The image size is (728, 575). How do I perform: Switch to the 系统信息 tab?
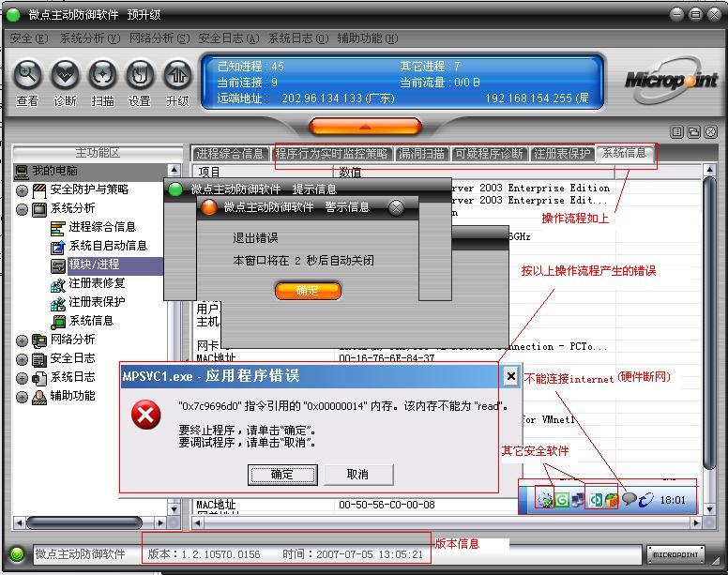[x=625, y=153]
